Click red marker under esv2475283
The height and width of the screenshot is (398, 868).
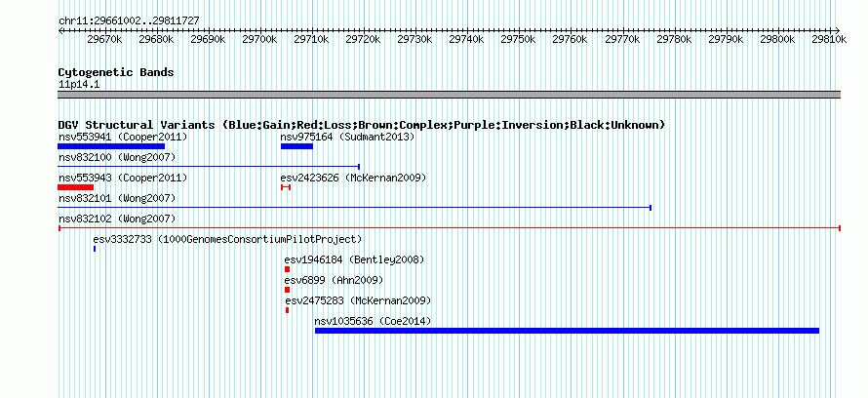(x=287, y=310)
